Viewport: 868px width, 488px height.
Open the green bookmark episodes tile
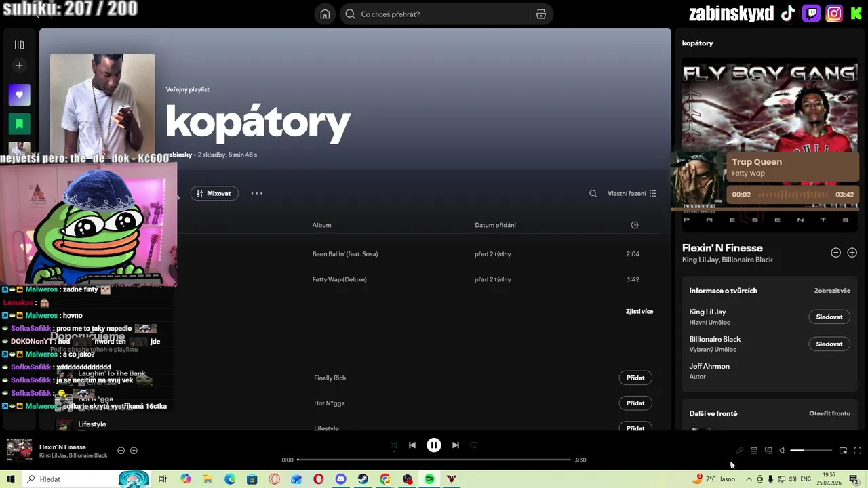[19, 123]
